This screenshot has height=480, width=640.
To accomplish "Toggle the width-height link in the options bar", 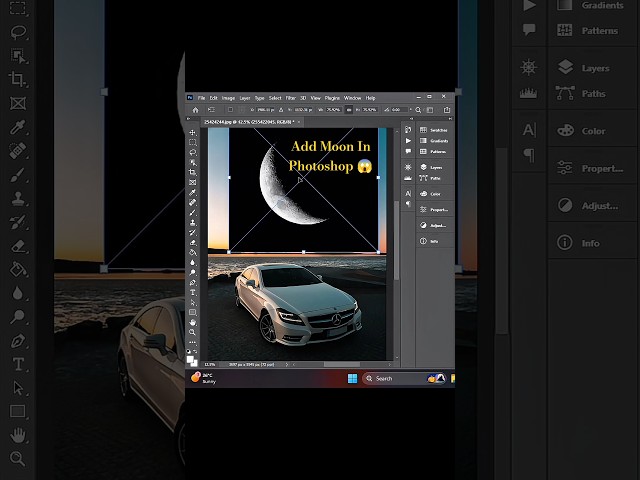I will pos(349,110).
